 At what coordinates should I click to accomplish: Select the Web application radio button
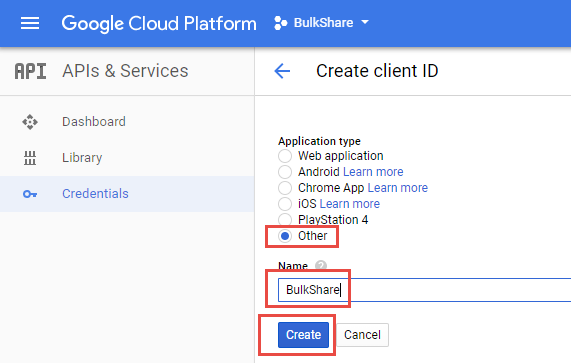[285, 156]
